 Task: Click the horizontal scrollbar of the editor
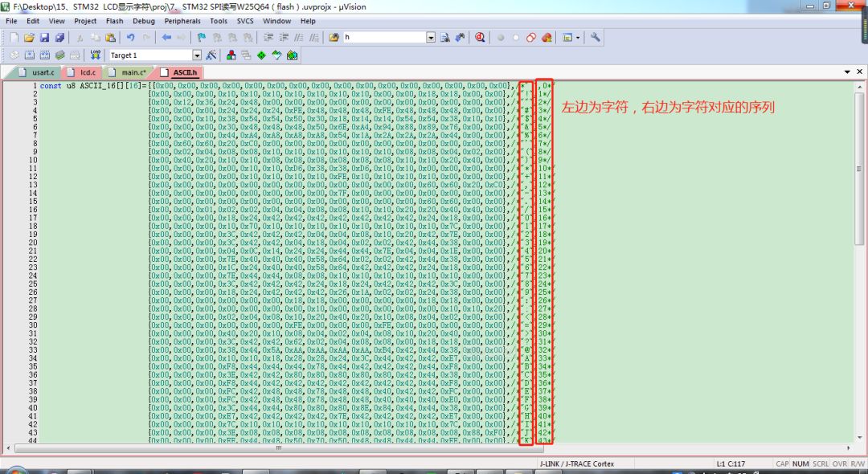click(x=430, y=448)
